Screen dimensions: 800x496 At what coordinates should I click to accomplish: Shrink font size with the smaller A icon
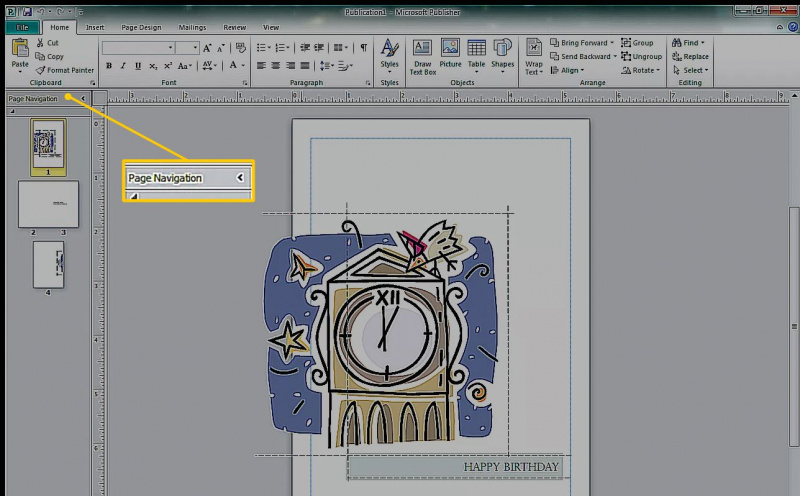(220, 48)
